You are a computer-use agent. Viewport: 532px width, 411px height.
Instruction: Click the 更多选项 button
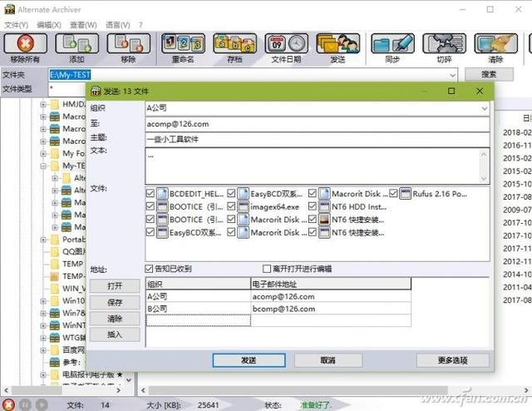coord(452,360)
